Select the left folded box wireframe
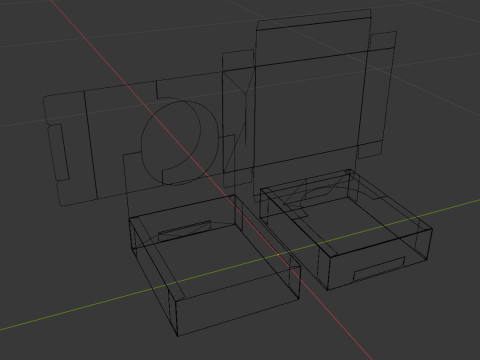Image resolution: width=480 pixels, height=360 pixels. (215, 266)
